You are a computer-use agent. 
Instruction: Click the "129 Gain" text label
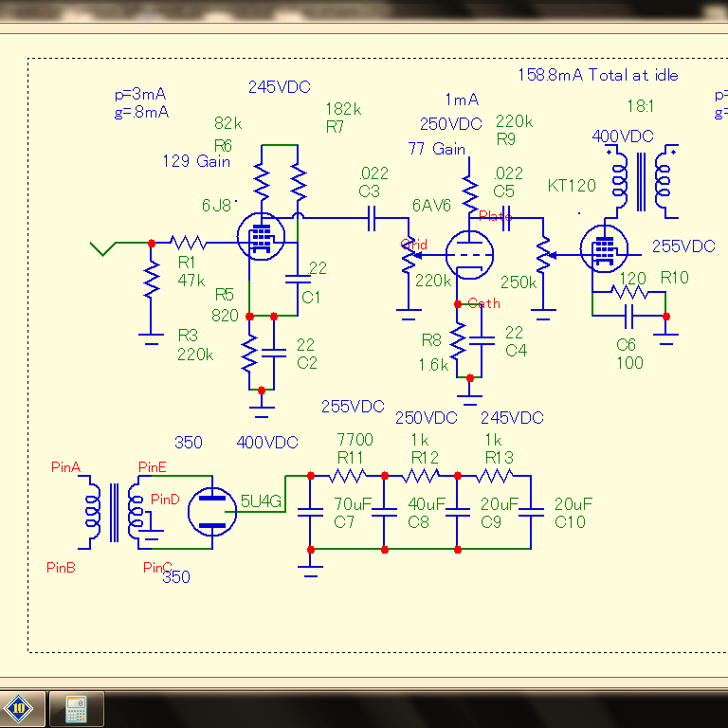coord(196,161)
